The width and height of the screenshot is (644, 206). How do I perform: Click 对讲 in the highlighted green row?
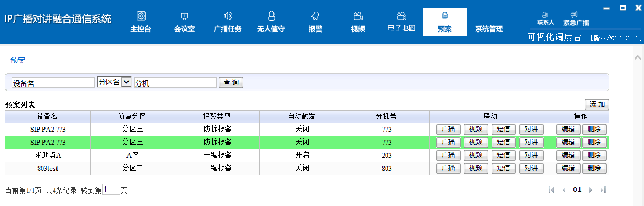click(x=531, y=142)
